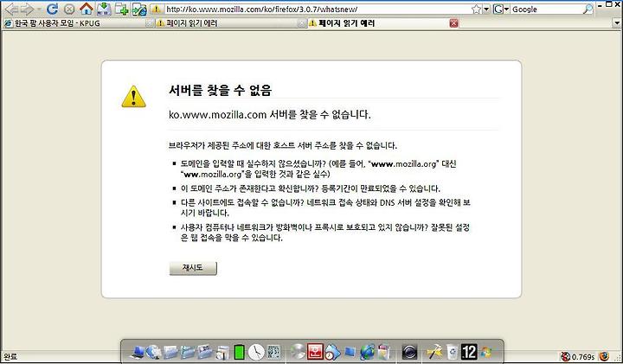Open the analog clock dock icon
Screen dimensions: 623x364
click(x=256, y=352)
